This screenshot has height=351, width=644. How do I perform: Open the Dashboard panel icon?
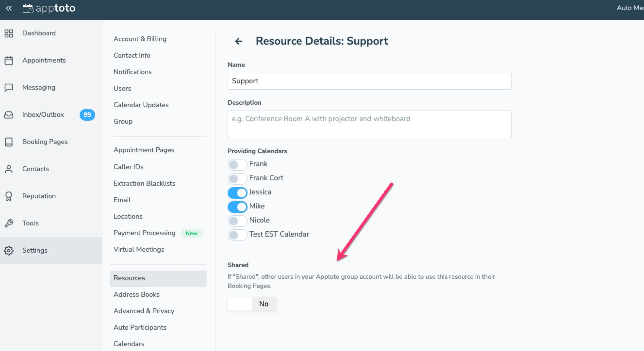(9, 33)
